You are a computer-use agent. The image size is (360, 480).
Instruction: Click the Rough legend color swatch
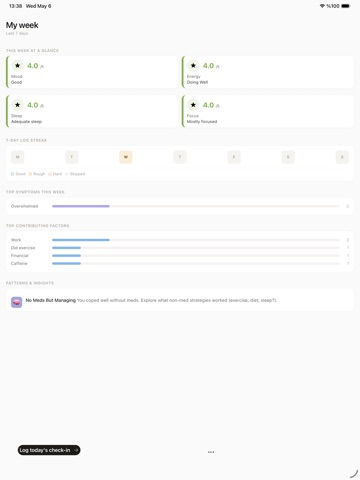[30, 174]
